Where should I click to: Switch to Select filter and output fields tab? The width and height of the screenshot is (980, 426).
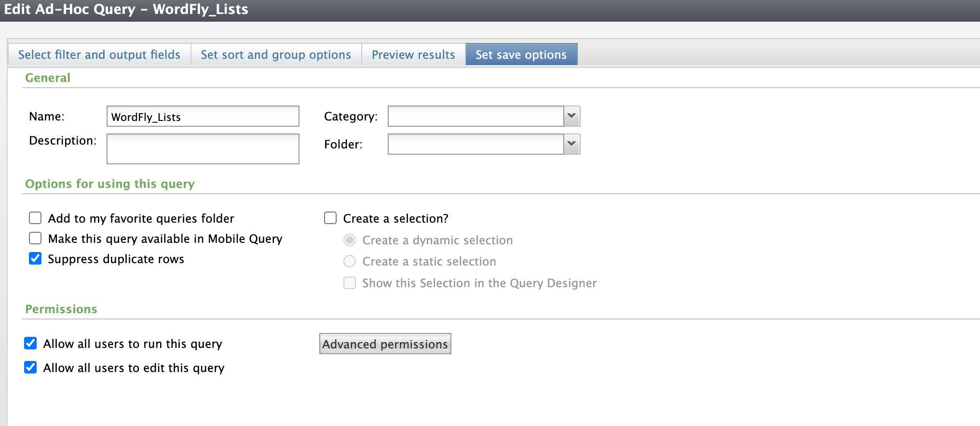tap(99, 54)
